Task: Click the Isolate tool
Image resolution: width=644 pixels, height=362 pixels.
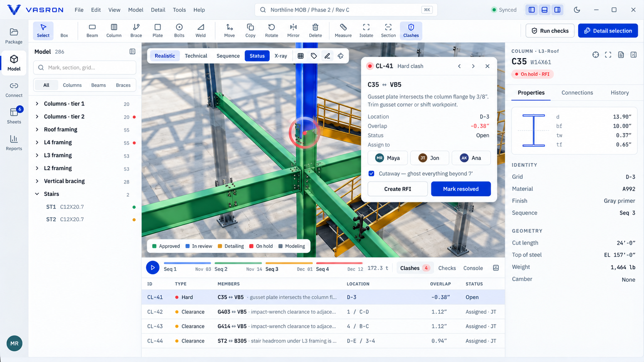Action: (x=366, y=31)
